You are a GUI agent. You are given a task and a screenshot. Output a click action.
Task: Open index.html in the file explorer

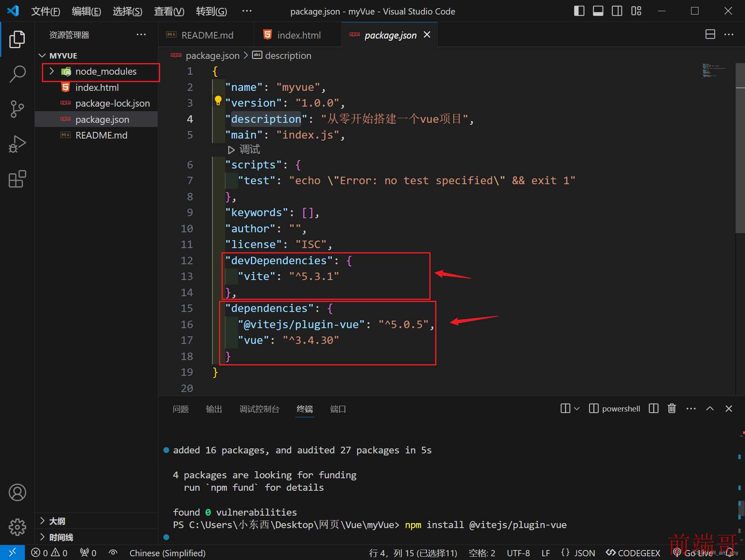click(x=96, y=88)
